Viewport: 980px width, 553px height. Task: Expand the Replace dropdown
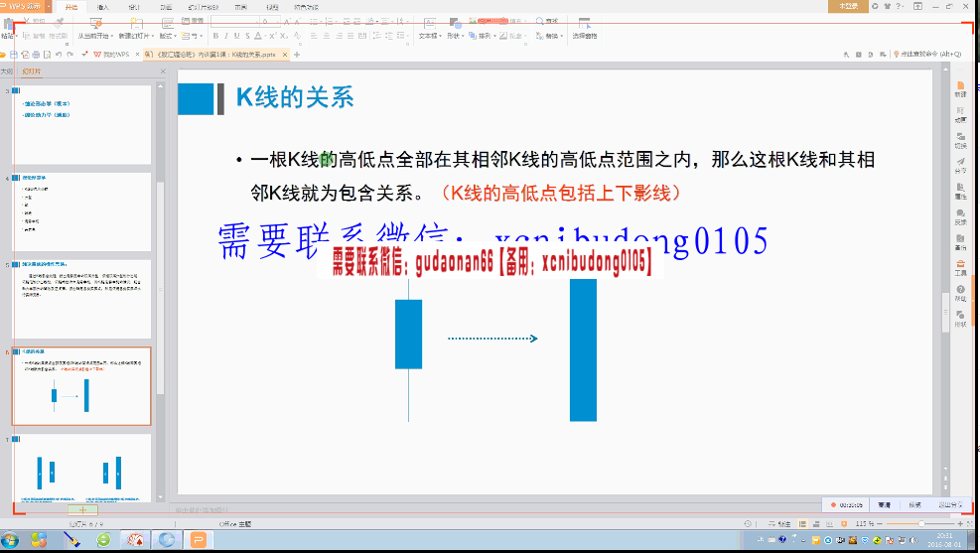point(551,37)
